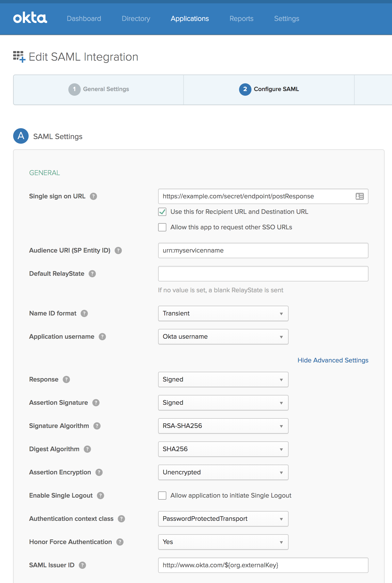Click the text 'If no value is set, a blank RelayState is sent'

pyautogui.click(x=221, y=290)
